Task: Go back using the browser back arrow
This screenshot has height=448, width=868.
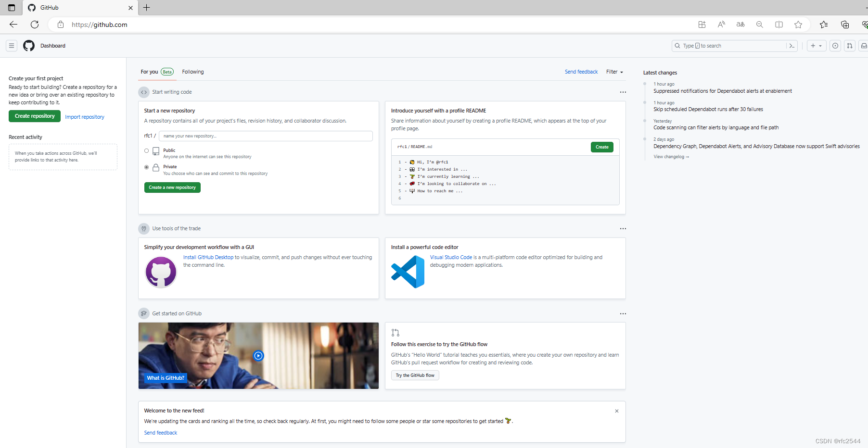Action: pos(13,25)
